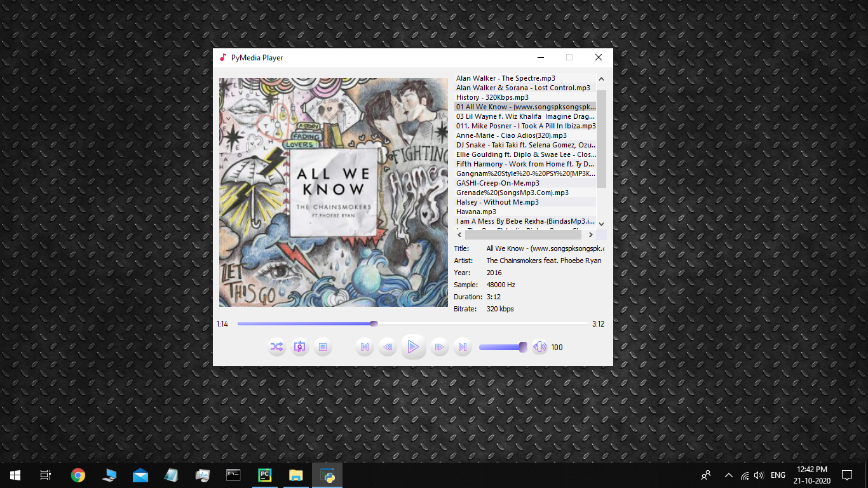868x488 pixels.
Task: Rewind the current song
Action: coord(388,347)
